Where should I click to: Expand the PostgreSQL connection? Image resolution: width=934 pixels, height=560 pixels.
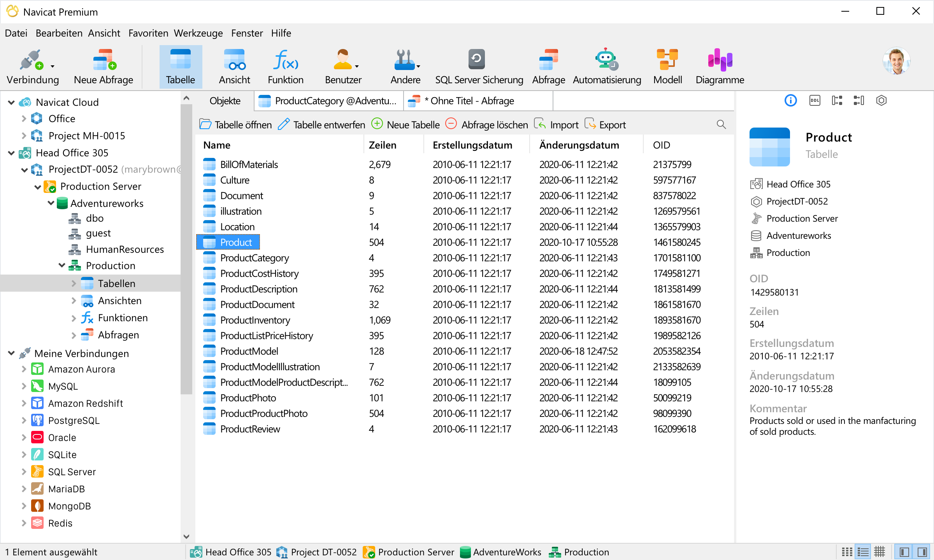(24, 420)
